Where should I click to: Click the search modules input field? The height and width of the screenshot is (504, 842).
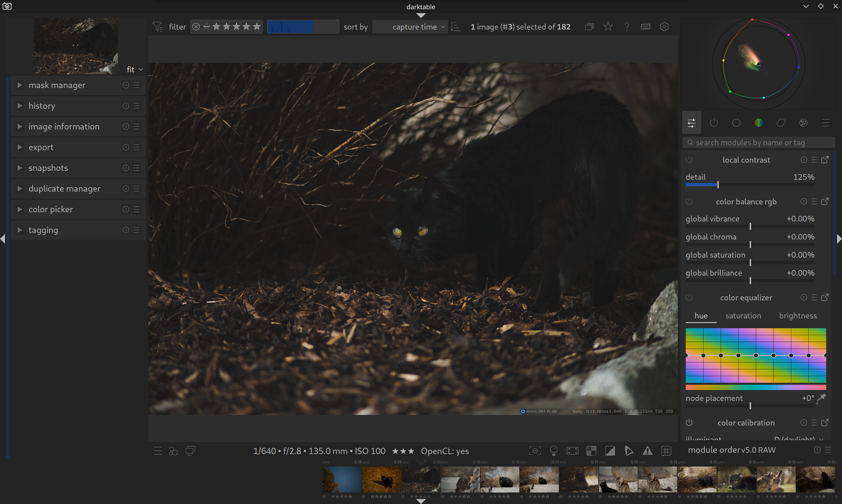(758, 143)
